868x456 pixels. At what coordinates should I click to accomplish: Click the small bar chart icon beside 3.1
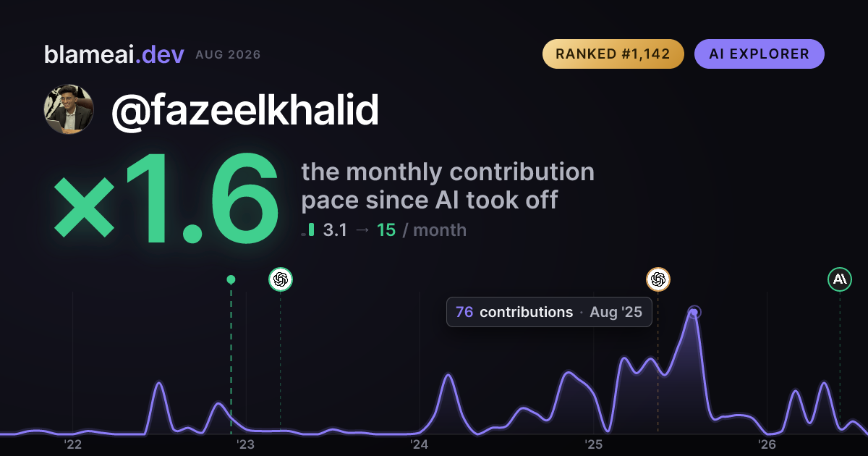(308, 230)
